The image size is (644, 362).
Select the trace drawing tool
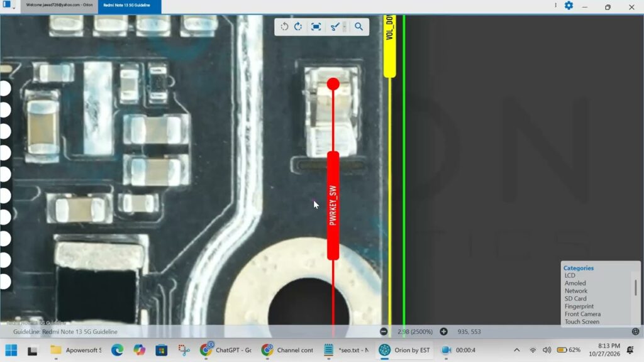click(335, 26)
